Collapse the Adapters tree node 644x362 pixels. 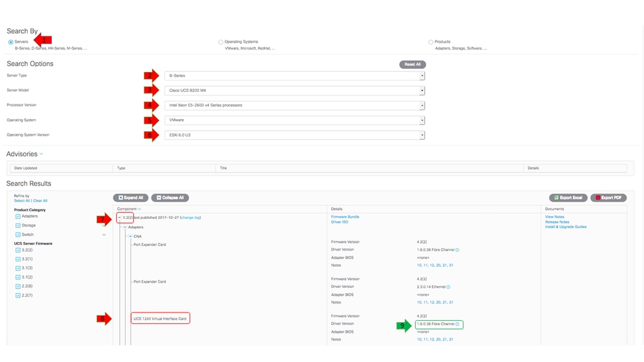click(x=125, y=227)
